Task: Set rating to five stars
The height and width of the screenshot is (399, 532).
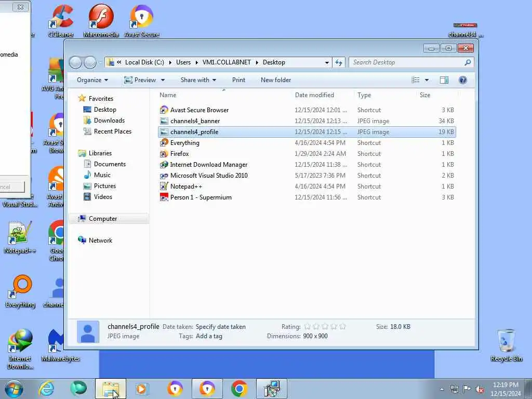Action: tap(343, 326)
